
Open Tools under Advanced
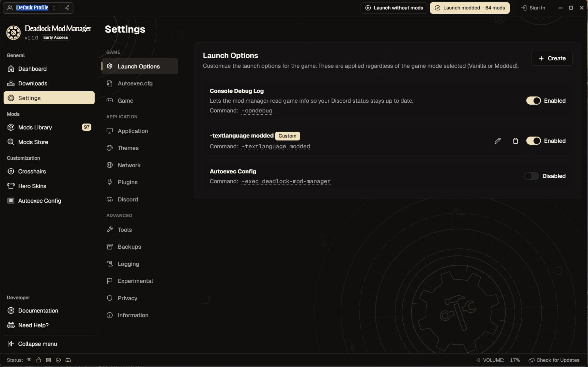(140, 230)
